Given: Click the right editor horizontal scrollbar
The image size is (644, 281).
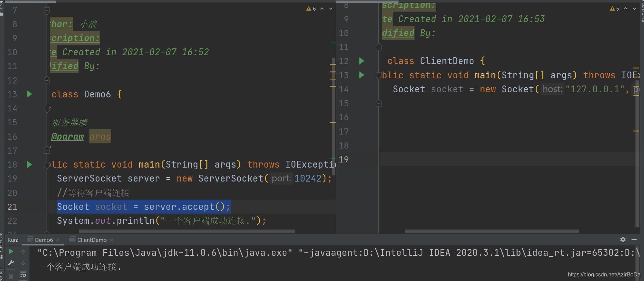Looking at the screenshot, I should point(492,231).
